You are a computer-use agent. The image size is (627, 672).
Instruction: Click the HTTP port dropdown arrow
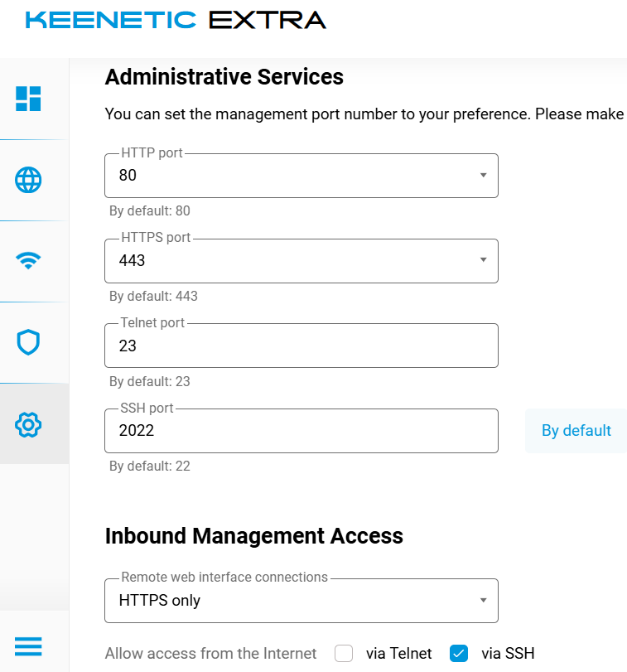pos(483,176)
